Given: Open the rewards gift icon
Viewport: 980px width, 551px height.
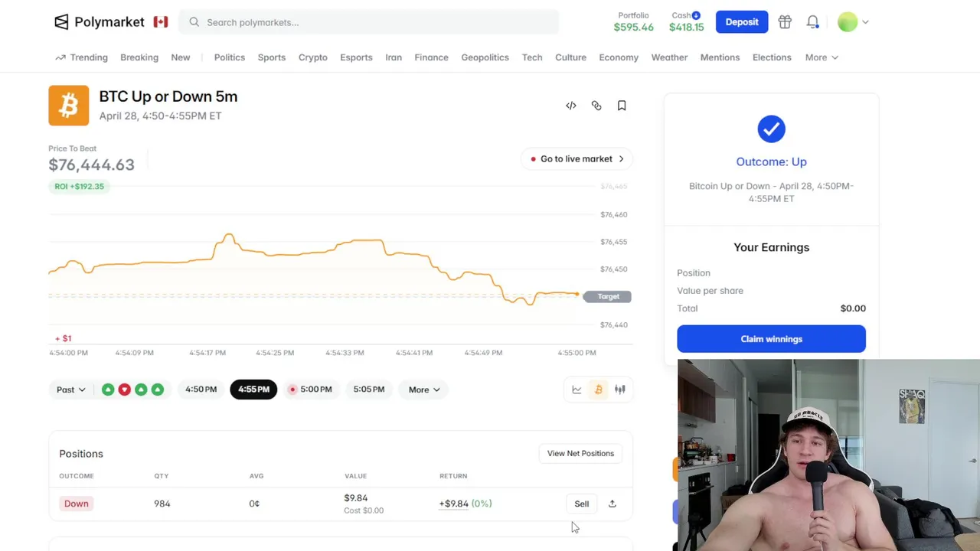Looking at the screenshot, I should (x=785, y=22).
